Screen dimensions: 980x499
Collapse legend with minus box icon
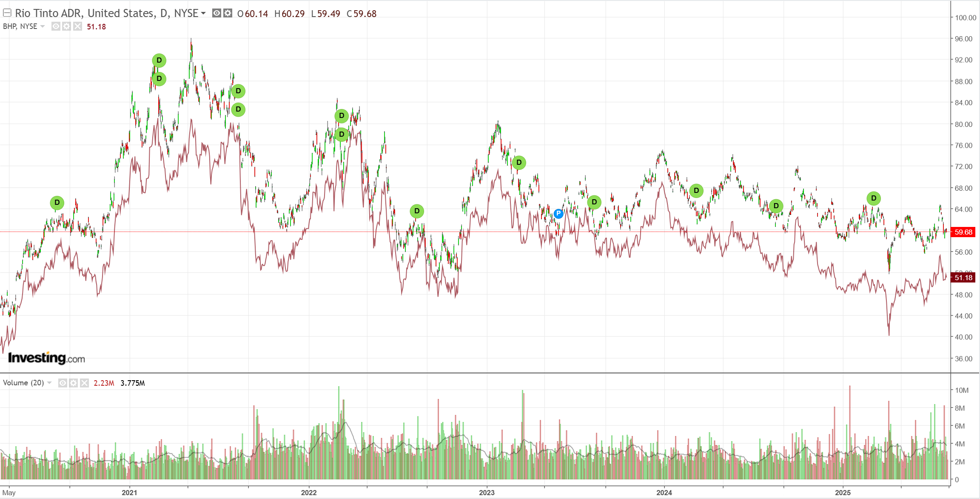(x=7, y=13)
